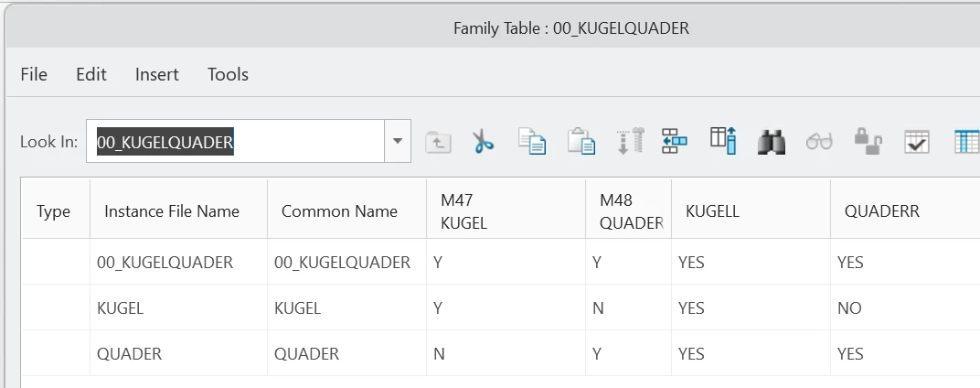Click the QUADER common name cell
This screenshot has width=980, height=388.
346,353
